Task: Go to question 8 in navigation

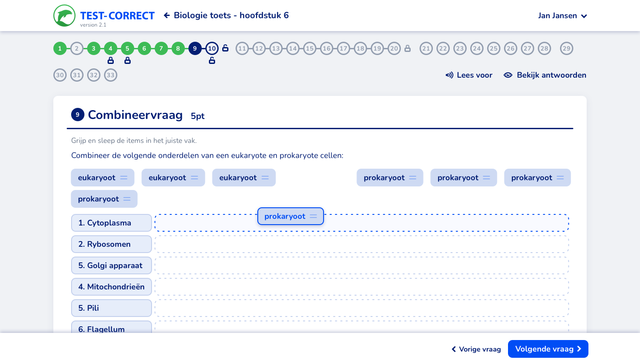Action: (178, 48)
